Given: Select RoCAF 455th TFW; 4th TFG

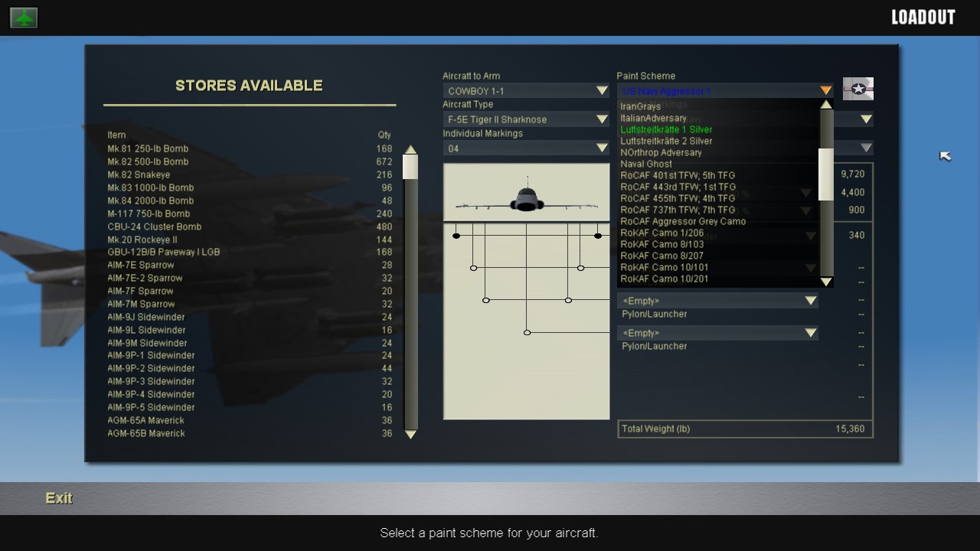Looking at the screenshot, I should pyautogui.click(x=678, y=198).
